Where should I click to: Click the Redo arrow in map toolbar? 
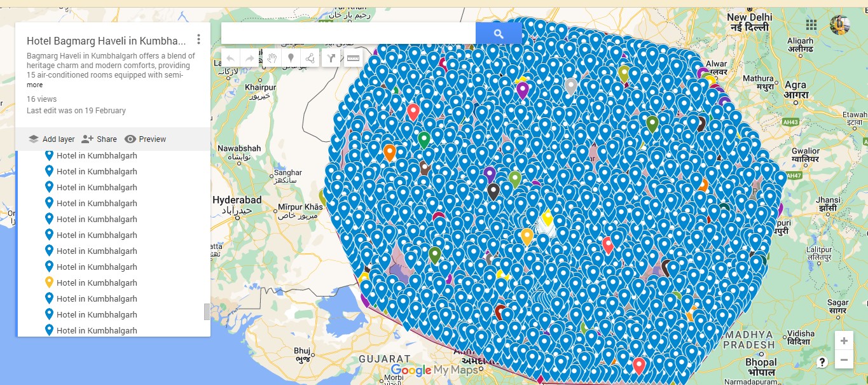[x=250, y=59]
